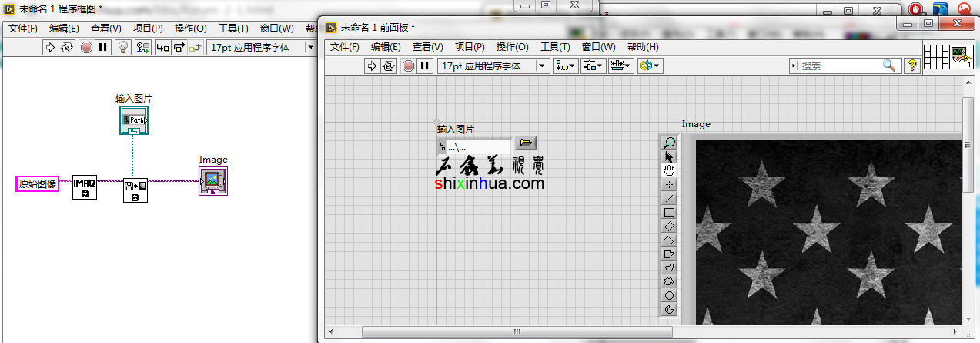Pick the Rectangle ROI tool

(669, 213)
